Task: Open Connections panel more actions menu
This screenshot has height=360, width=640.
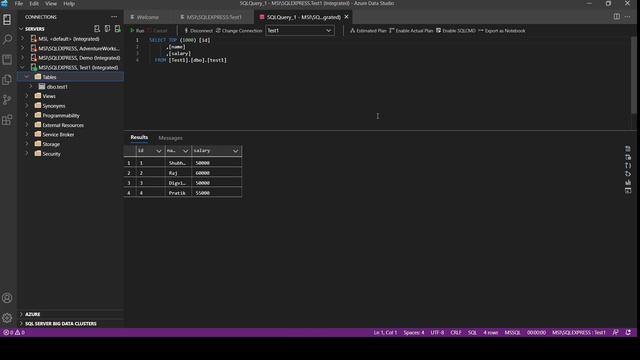Action: tap(114, 17)
